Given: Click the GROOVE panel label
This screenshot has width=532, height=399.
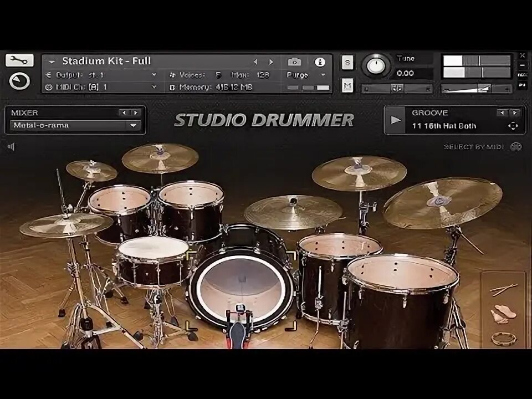Looking at the screenshot, I should pyautogui.click(x=430, y=112).
